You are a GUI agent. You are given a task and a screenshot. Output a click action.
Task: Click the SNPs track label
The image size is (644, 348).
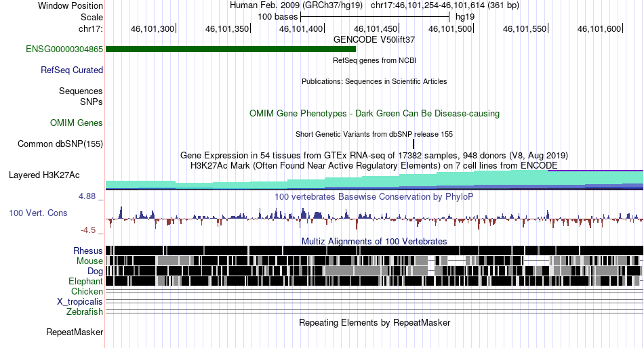(92, 102)
